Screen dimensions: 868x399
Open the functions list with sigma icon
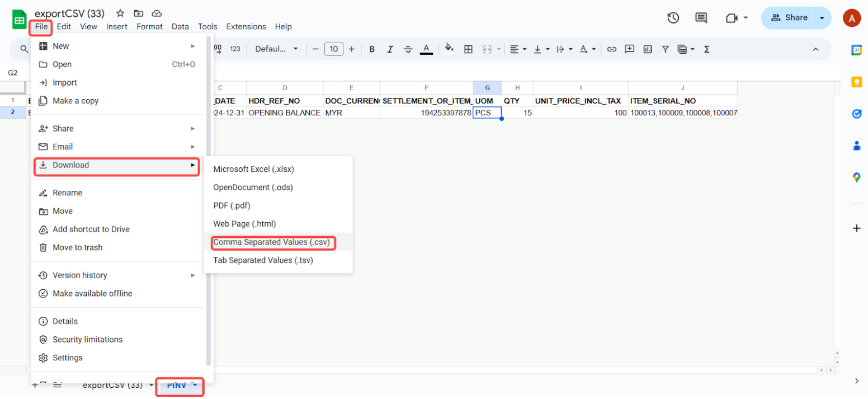pyautogui.click(x=706, y=49)
